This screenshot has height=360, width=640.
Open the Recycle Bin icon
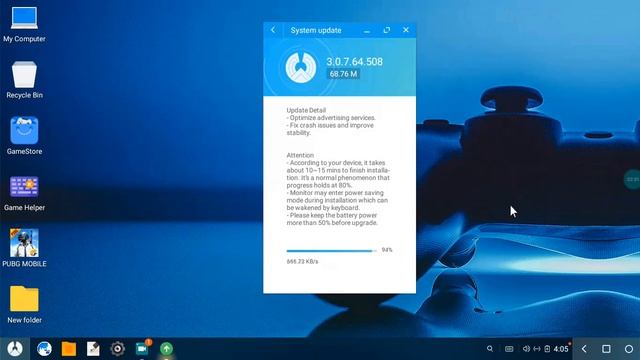coord(24,80)
